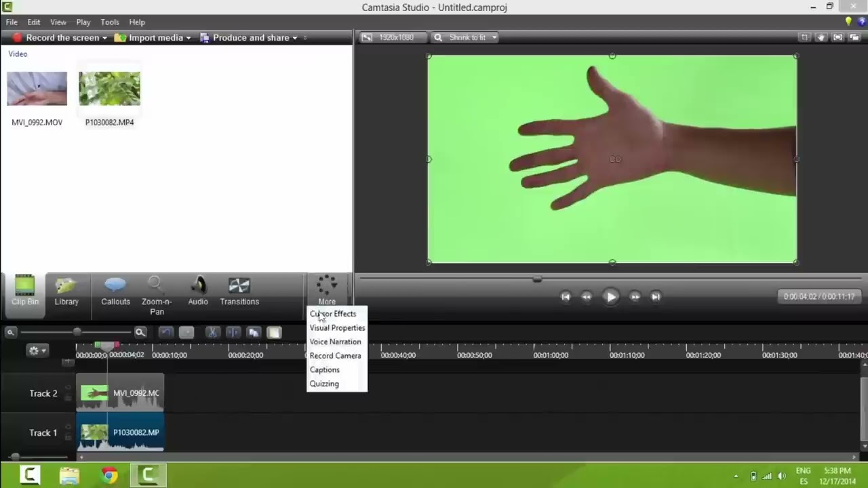Open the View menu

(58, 22)
